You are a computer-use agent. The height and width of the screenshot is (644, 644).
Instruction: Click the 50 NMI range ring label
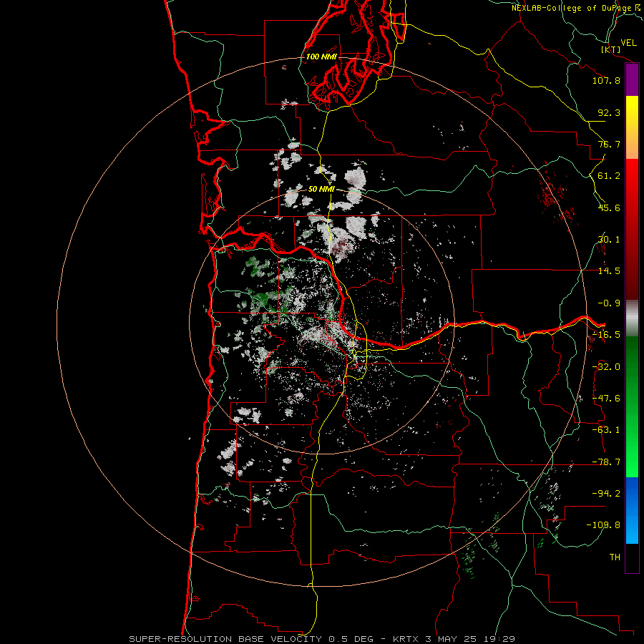pos(321,189)
